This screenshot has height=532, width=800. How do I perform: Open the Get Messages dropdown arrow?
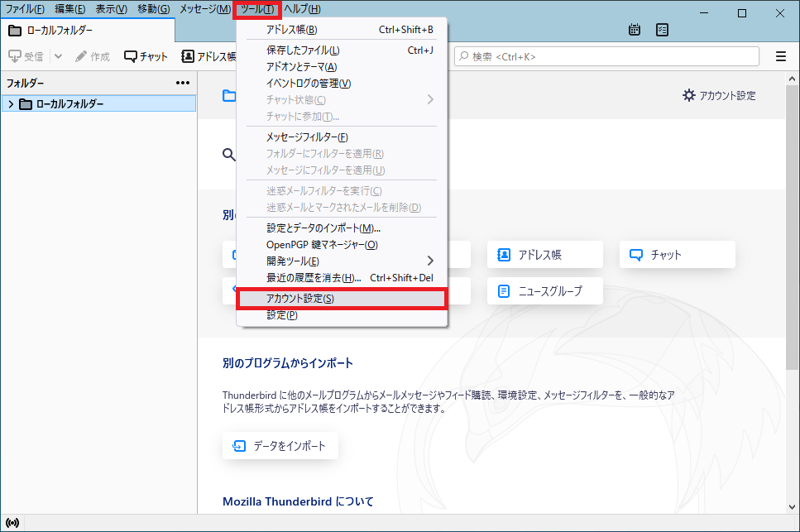(58, 56)
